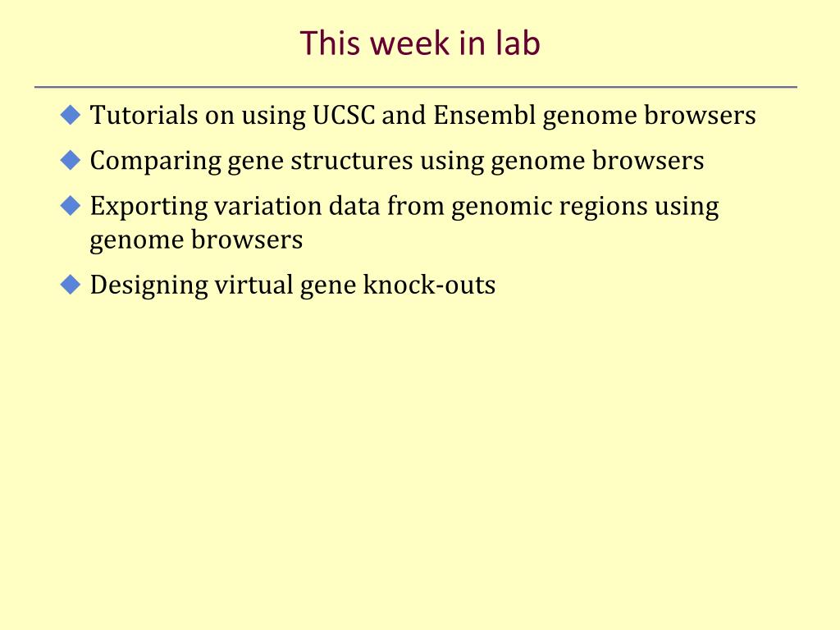Click the phrase 'genomic regions' in third bullet
840x630 pixels.
click(550, 207)
